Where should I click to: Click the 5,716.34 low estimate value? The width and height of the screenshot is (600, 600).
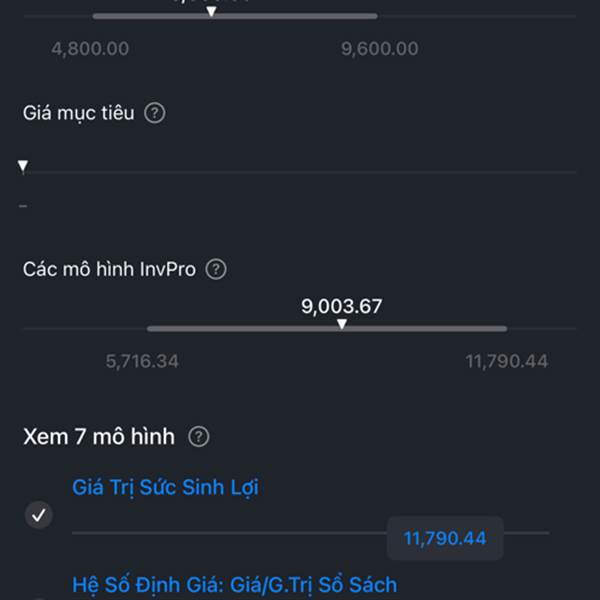click(x=142, y=361)
